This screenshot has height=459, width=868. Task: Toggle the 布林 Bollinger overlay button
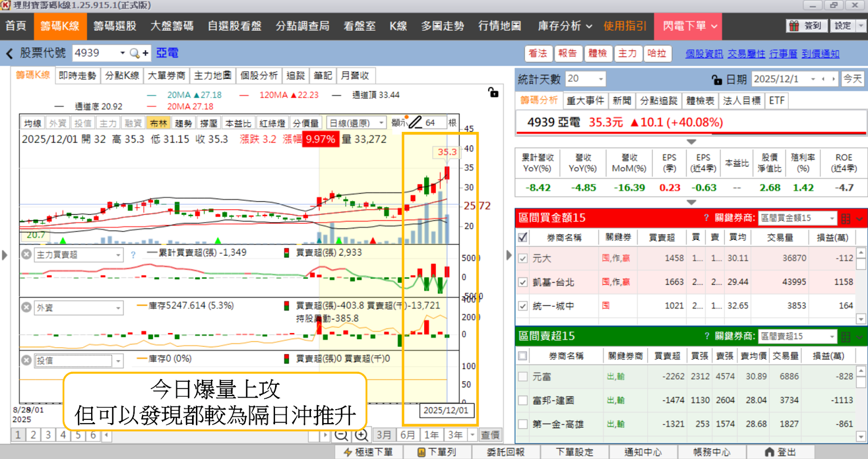tap(158, 123)
